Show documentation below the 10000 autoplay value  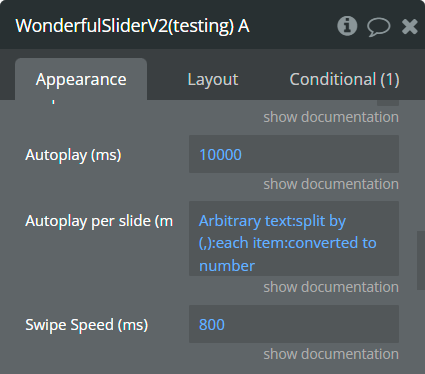[331, 184]
